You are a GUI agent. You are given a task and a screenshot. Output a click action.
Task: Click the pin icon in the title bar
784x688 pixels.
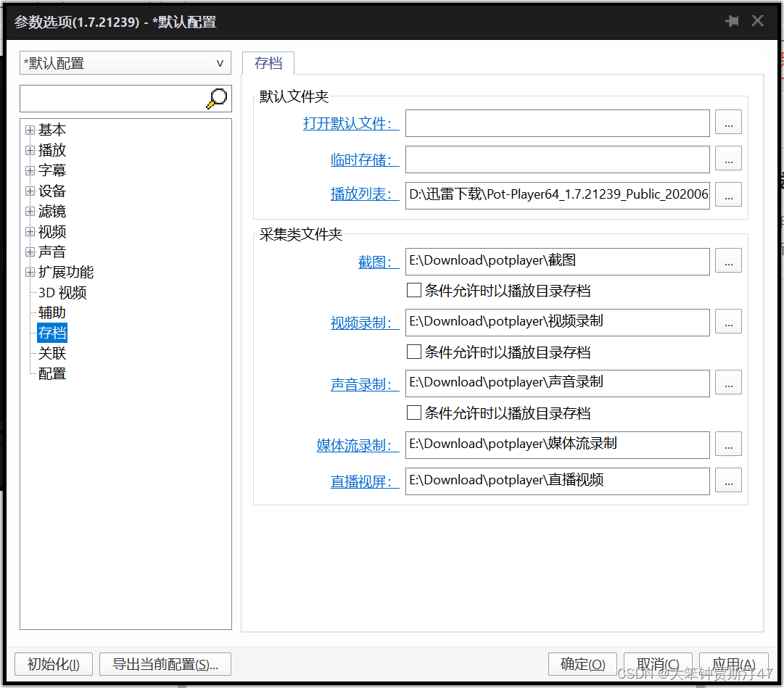coord(733,21)
